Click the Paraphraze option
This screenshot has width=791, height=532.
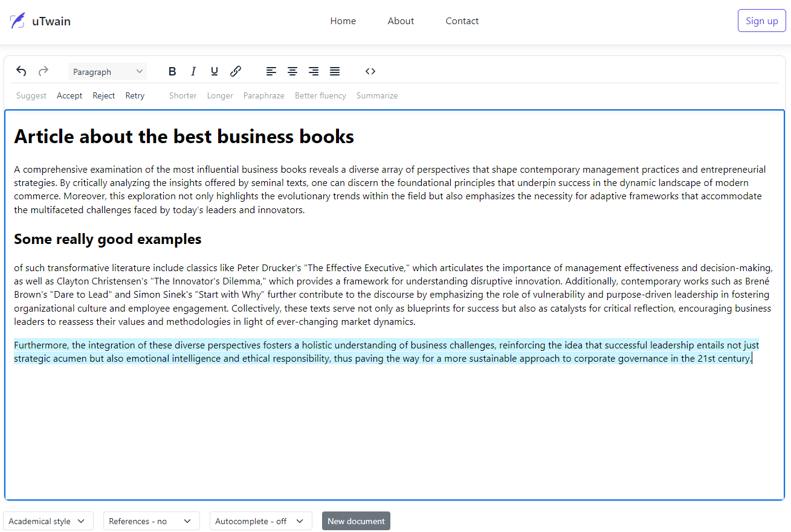tap(264, 95)
